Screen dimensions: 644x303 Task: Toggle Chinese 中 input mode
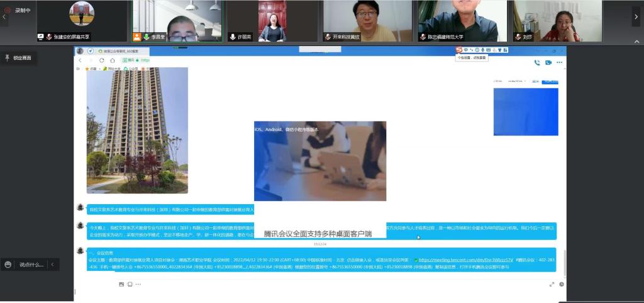click(466, 50)
